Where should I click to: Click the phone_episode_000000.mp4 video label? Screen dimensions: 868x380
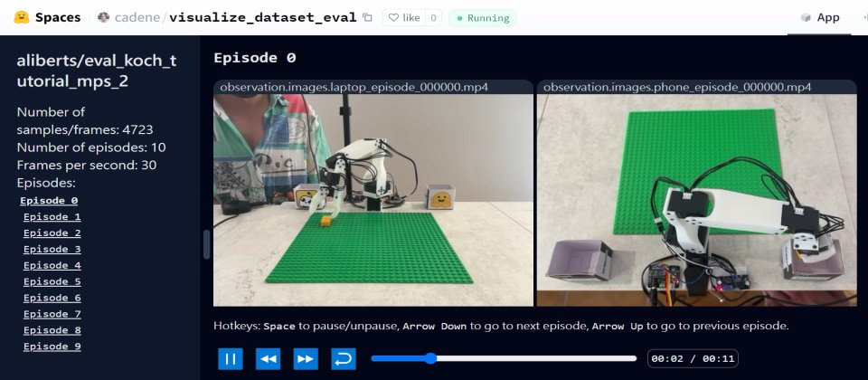(677, 87)
